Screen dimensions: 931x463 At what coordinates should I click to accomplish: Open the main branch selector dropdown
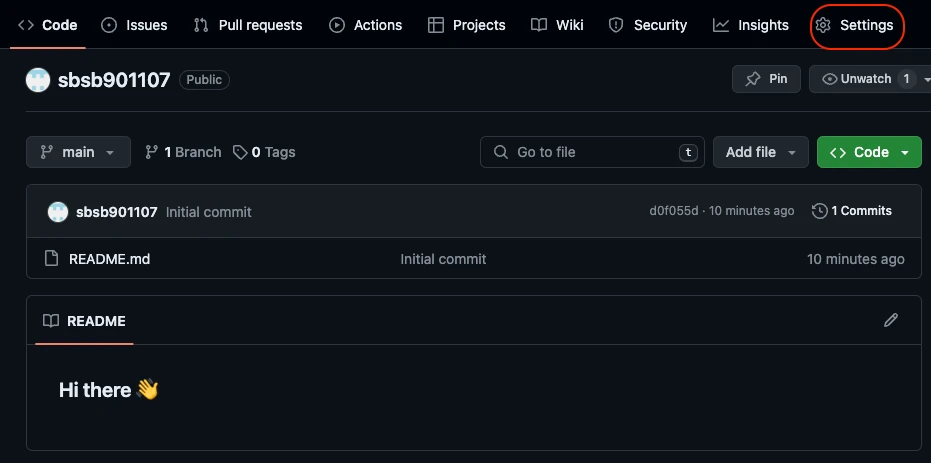coord(78,152)
